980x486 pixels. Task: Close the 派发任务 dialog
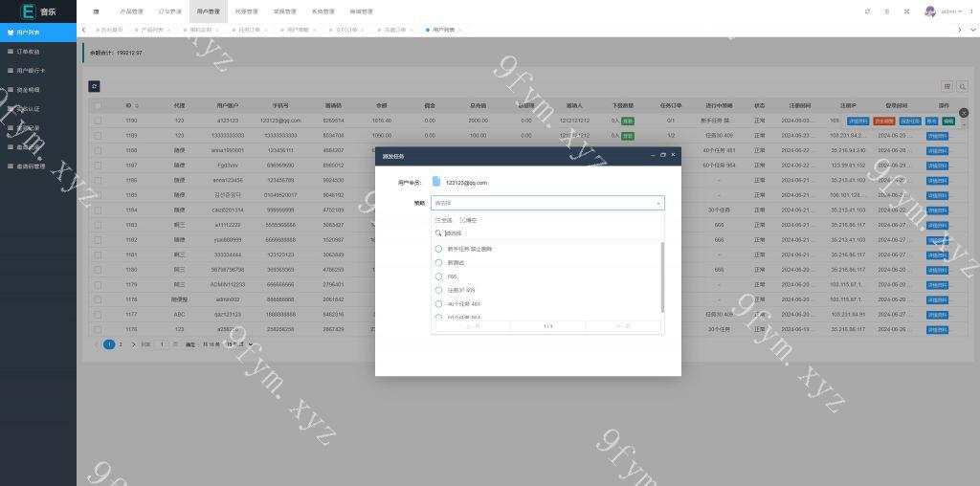[x=673, y=155]
